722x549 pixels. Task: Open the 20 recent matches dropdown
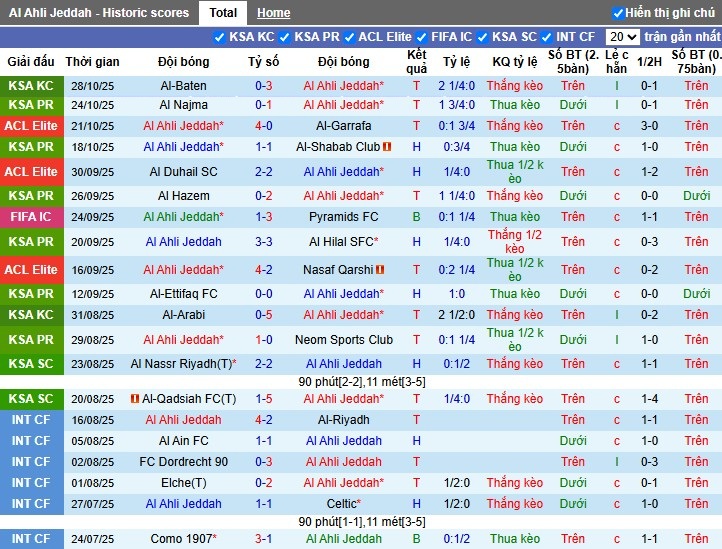pos(623,37)
